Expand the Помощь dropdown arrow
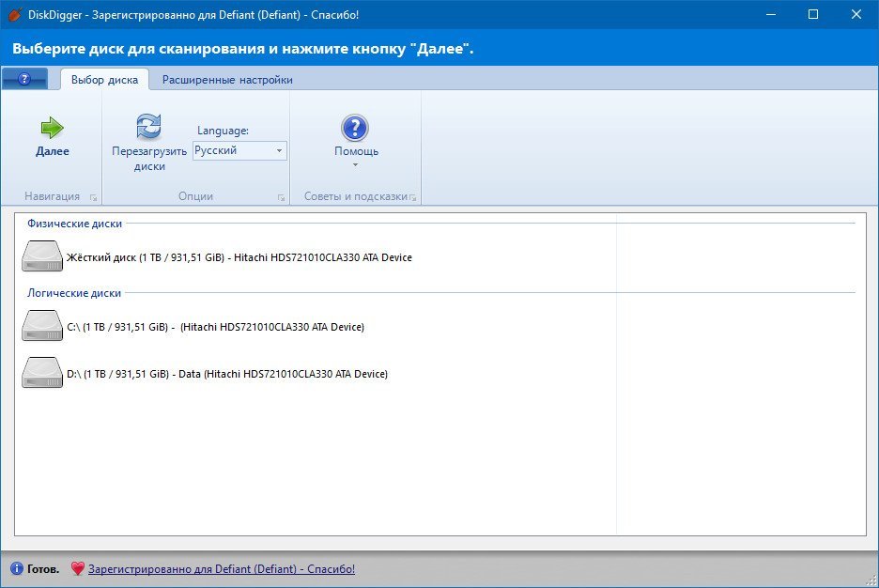This screenshot has height=588, width=879. (355, 164)
